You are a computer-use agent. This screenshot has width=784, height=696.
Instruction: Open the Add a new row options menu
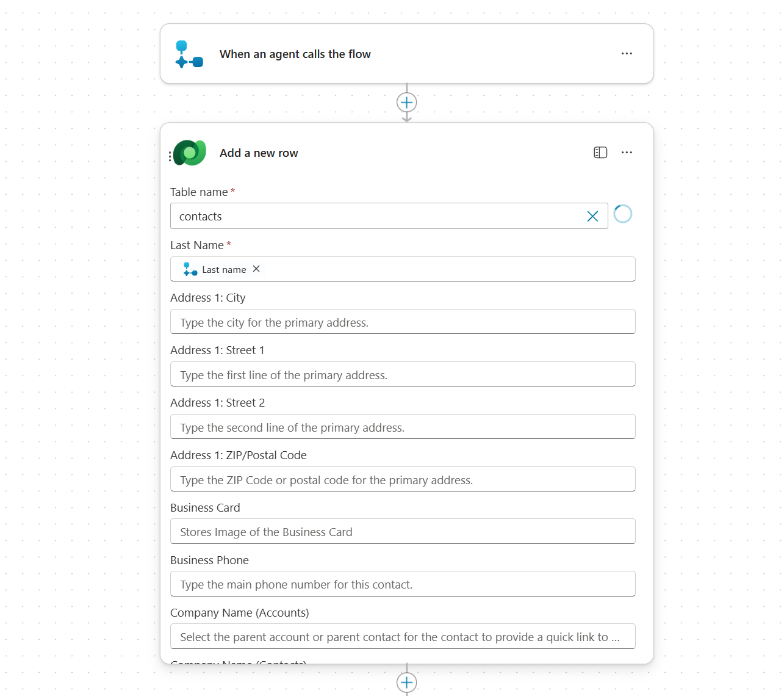[627, 153]
